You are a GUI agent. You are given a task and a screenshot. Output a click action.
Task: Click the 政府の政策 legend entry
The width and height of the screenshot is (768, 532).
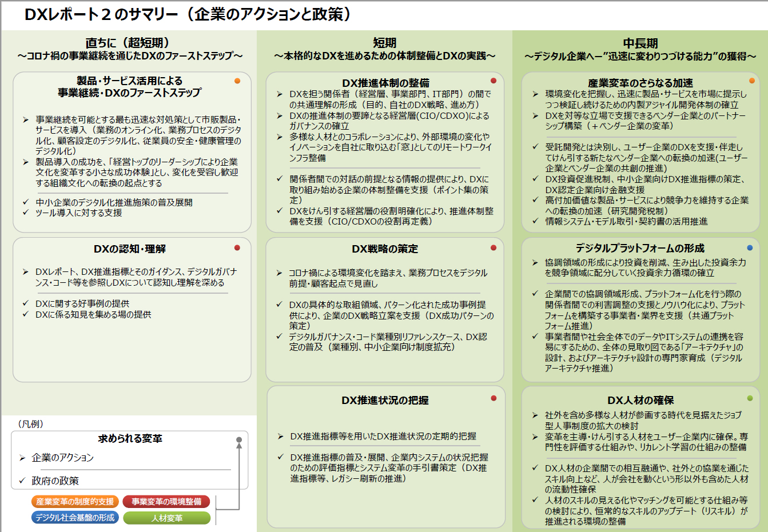tap(55, 481)
